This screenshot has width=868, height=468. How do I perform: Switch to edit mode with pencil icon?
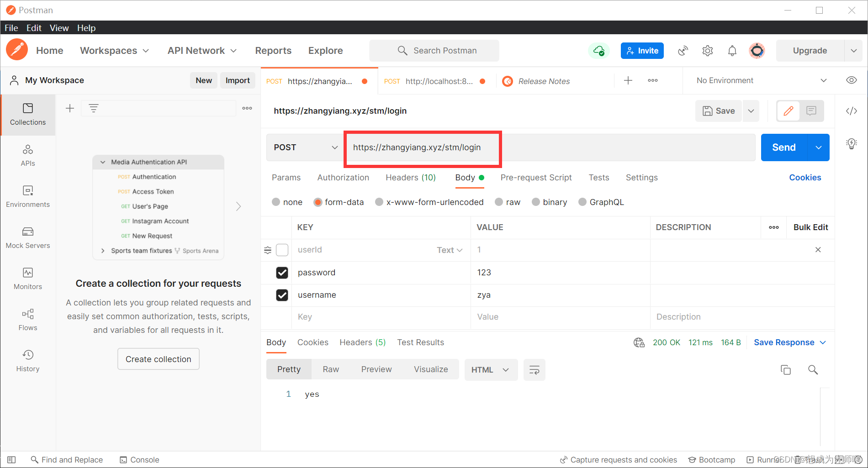pyautogui.click(x=789, y=111)
